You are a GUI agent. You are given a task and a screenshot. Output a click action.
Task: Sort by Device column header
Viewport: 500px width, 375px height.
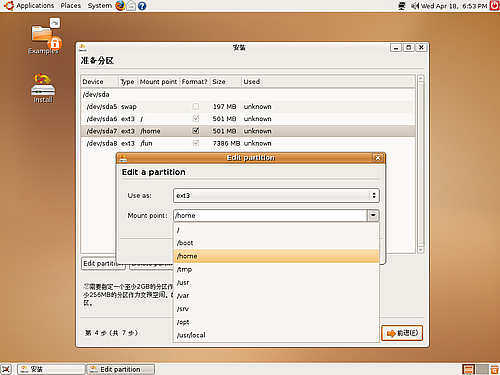click(100, 82)
